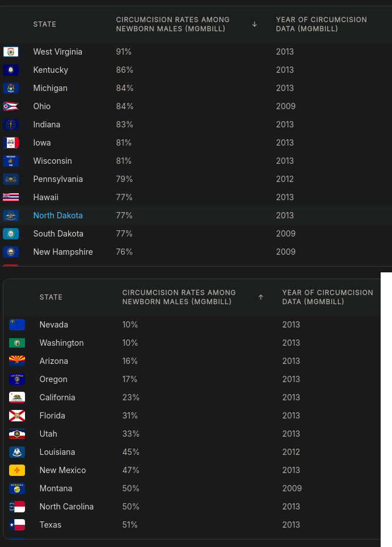Click the Hawaii flag icon
The image size is (392, 547).
tap(11, 197)
